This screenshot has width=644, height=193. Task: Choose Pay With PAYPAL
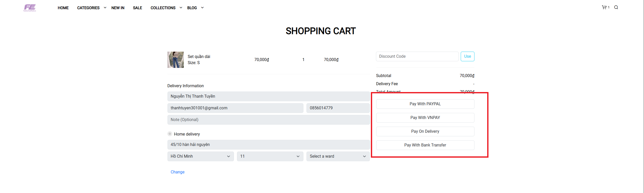425,104
